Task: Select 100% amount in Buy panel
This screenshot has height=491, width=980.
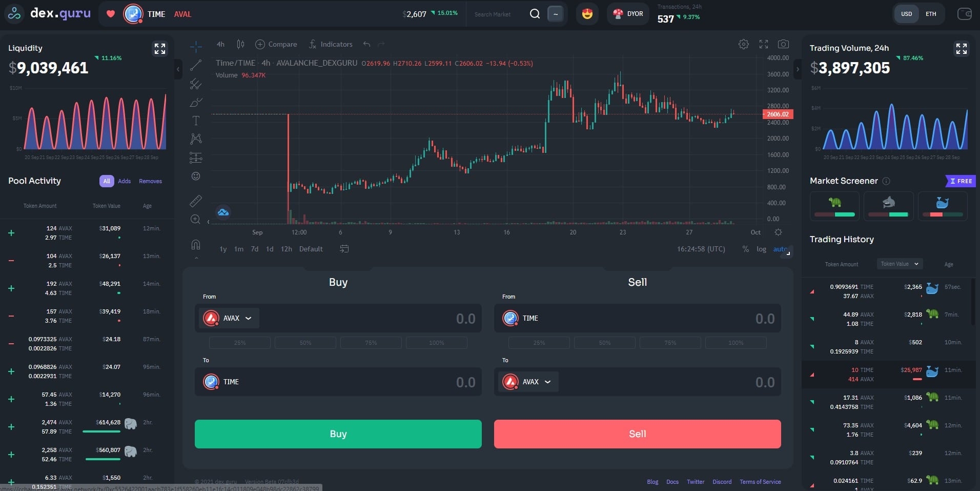Action: (x=437, y=343)
